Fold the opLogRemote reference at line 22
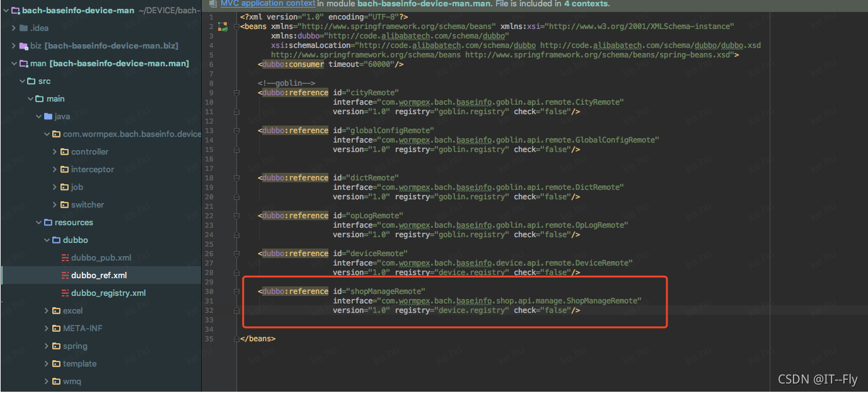The height and width of the screenshot is (393, 868). [x=236, y=216]
